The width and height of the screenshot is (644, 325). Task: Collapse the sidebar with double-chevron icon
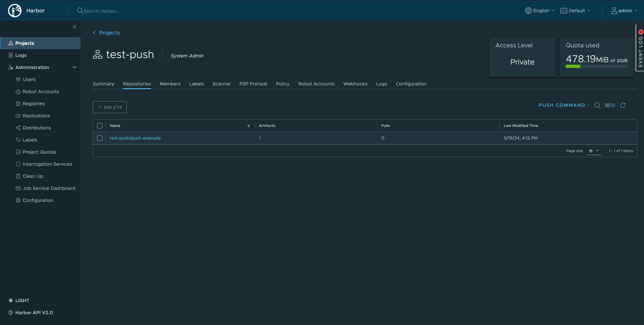point(75,27)
